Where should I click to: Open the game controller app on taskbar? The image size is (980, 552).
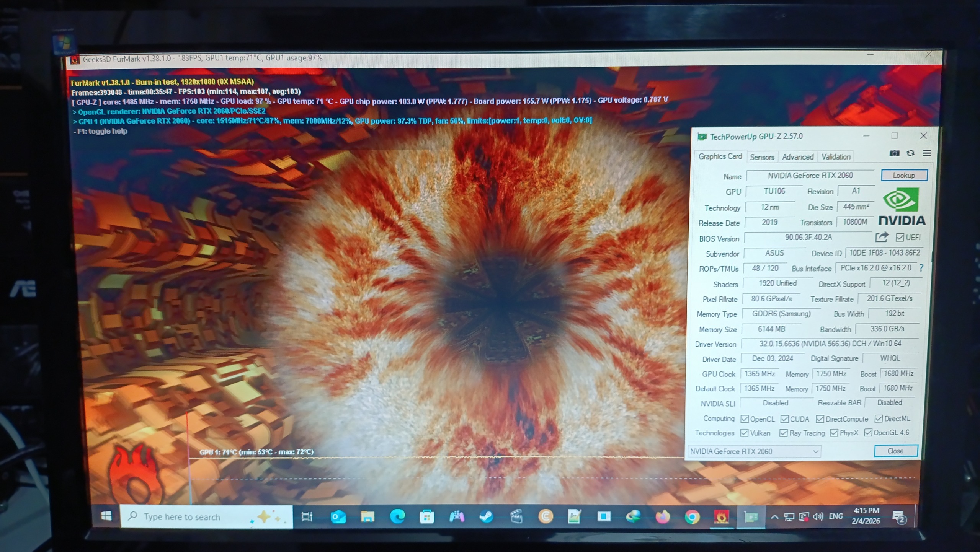[457, 517]
